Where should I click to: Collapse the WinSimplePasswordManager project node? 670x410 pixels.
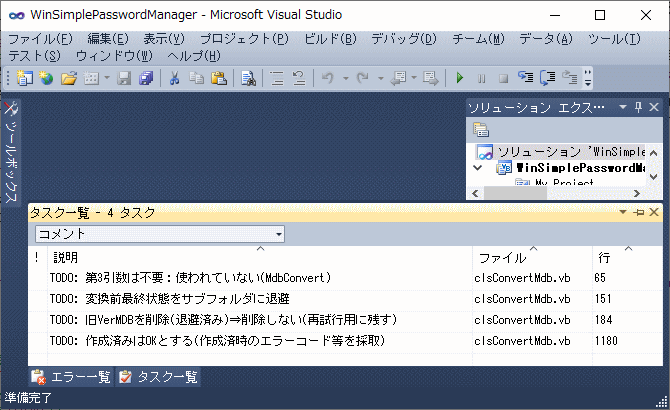click(478, 168)
